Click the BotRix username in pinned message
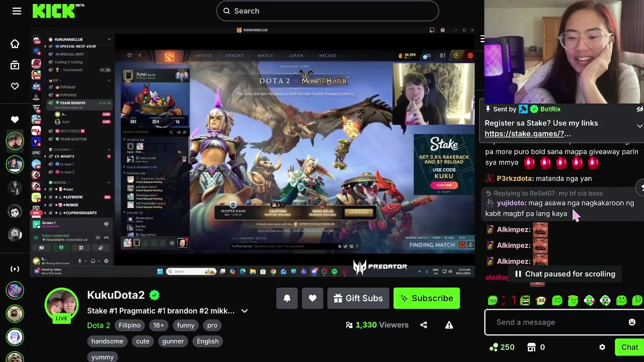The height and width of the screenshot is (362, 644). click(x=550, y=109)
